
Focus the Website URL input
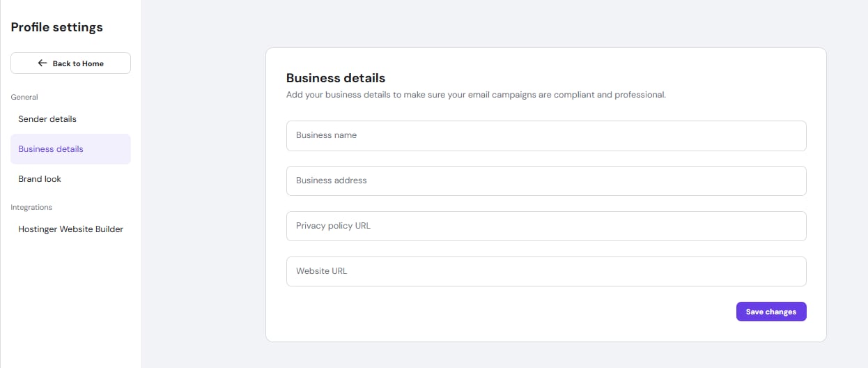[545, 271]
